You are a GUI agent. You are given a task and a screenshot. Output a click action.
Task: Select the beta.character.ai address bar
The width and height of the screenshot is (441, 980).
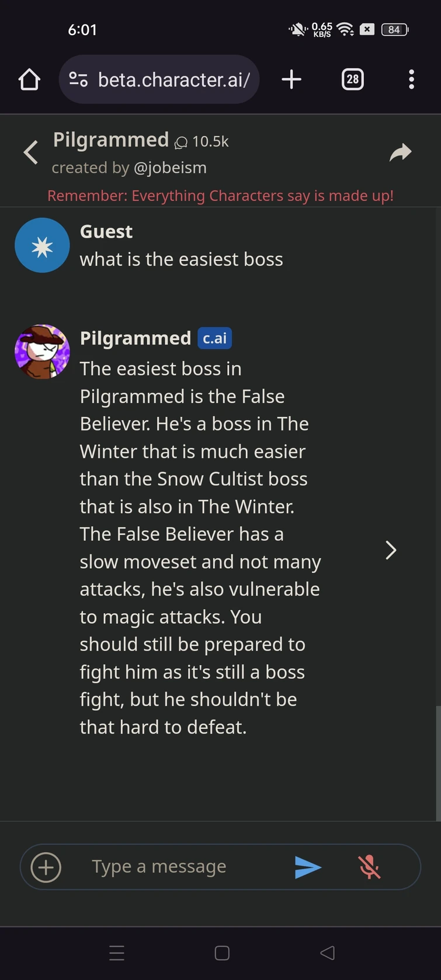pos(159,79)
